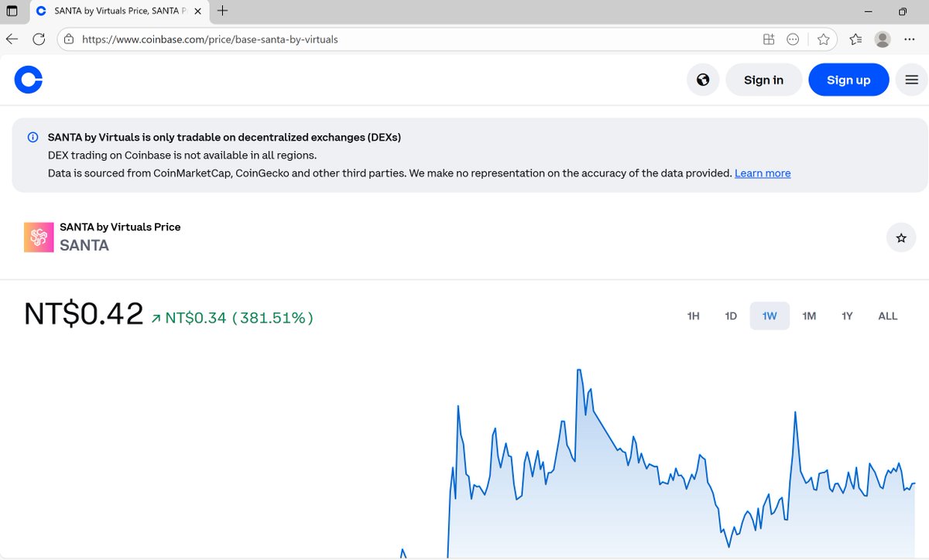
Task: Restore down the browser window
Action: click(902, 11)
